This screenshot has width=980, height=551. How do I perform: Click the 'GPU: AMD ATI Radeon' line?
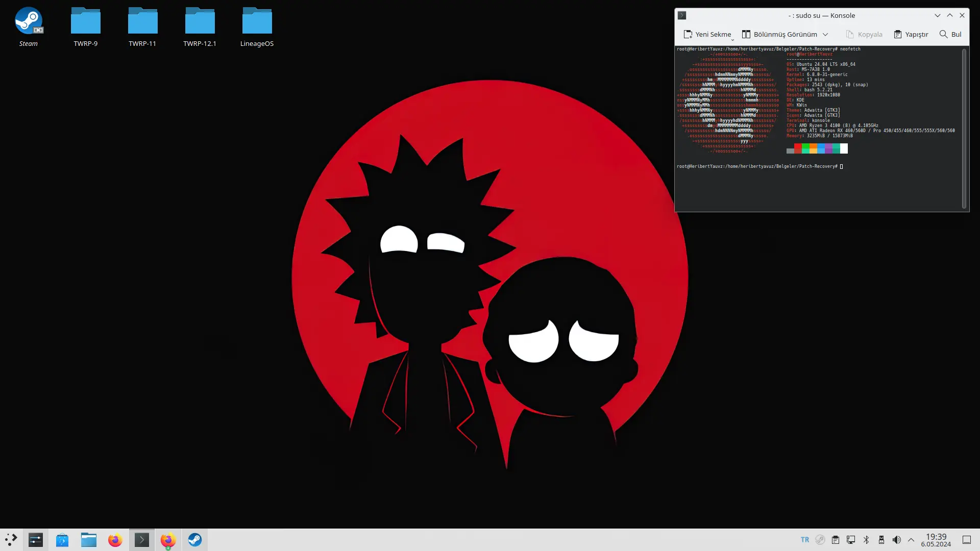point(871,131)
